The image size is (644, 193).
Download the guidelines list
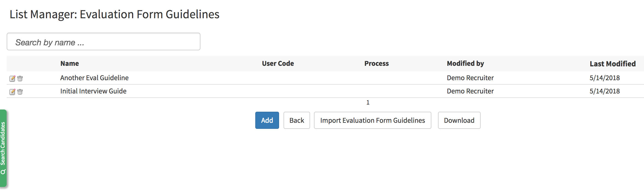[x=459, y=120]
